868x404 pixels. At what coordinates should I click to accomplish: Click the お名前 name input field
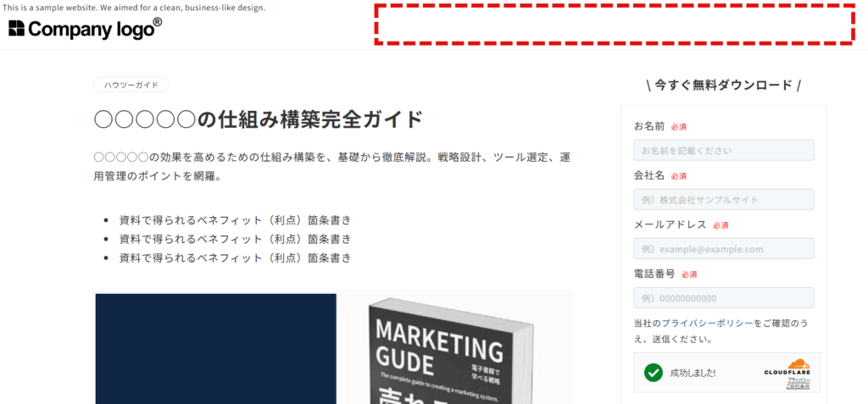[723, 151]
